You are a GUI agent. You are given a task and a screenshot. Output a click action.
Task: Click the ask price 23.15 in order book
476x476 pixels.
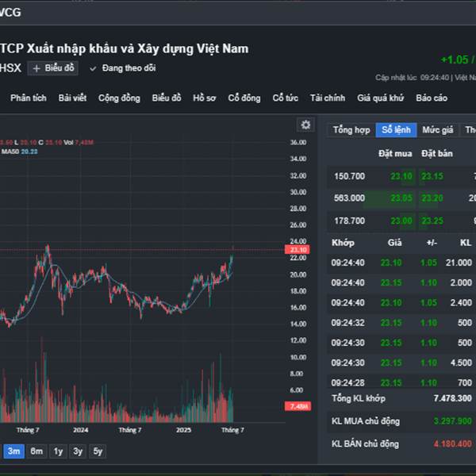click(432, 176)
